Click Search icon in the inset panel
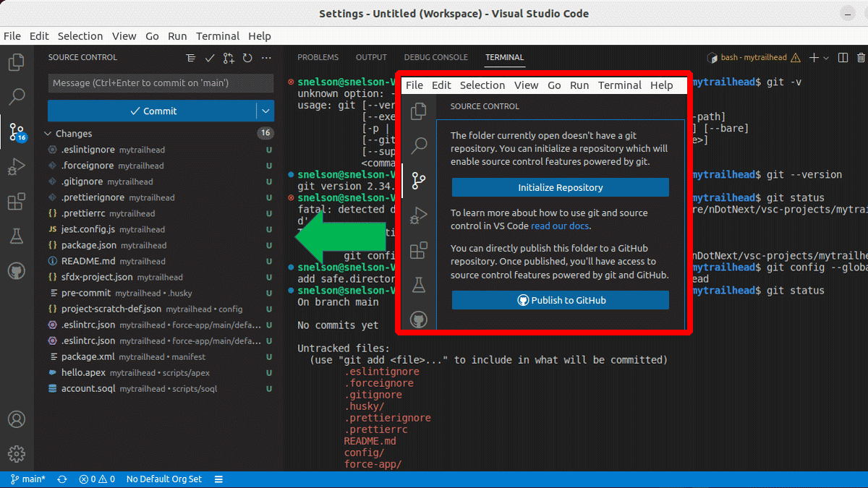Screen dimensions: 868x488 [x=418, y=146]
